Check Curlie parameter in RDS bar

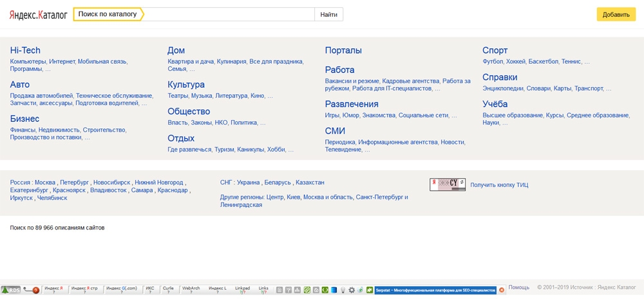coord(168,290)
